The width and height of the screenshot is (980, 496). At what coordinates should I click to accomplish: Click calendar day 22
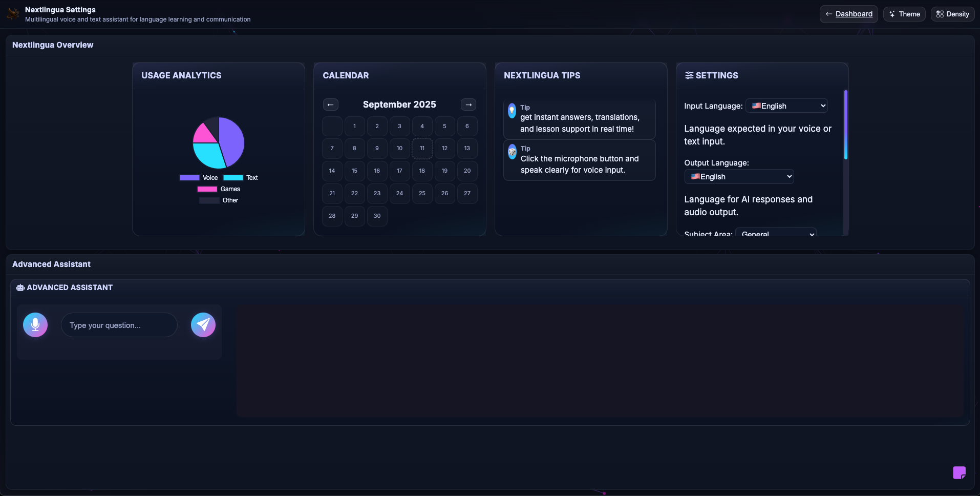pyautogui.click(x=355, y=193)
